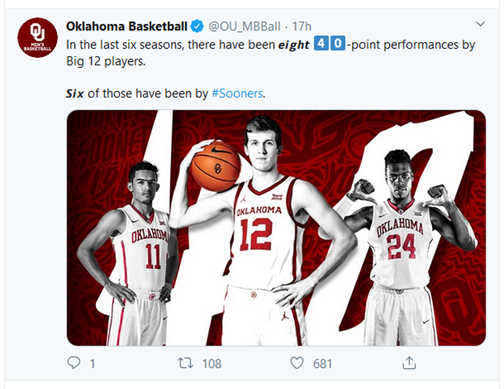Open the @OU_MBBall handle link
504x389 pixels.
click(244, 26)
